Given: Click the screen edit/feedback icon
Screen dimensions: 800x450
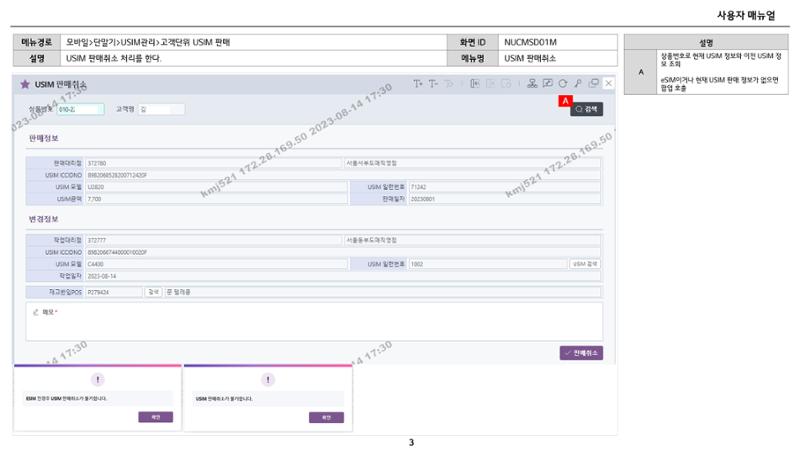Looking at the screenshot, I should point(547,83).
